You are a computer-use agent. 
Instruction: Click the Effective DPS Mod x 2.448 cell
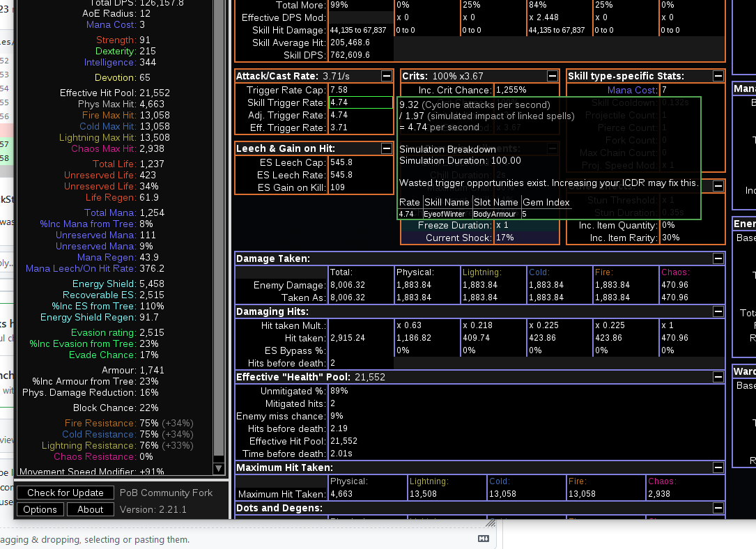544,17
